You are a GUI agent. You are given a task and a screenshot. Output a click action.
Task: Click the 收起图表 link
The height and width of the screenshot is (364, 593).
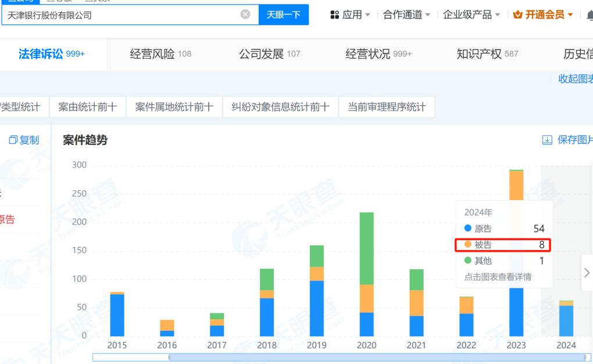point(576,79)
